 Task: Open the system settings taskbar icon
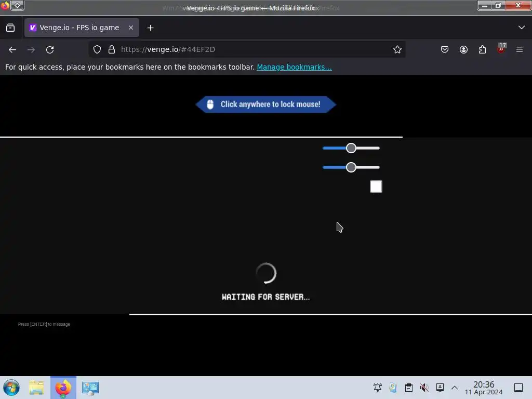coord(90,388)
